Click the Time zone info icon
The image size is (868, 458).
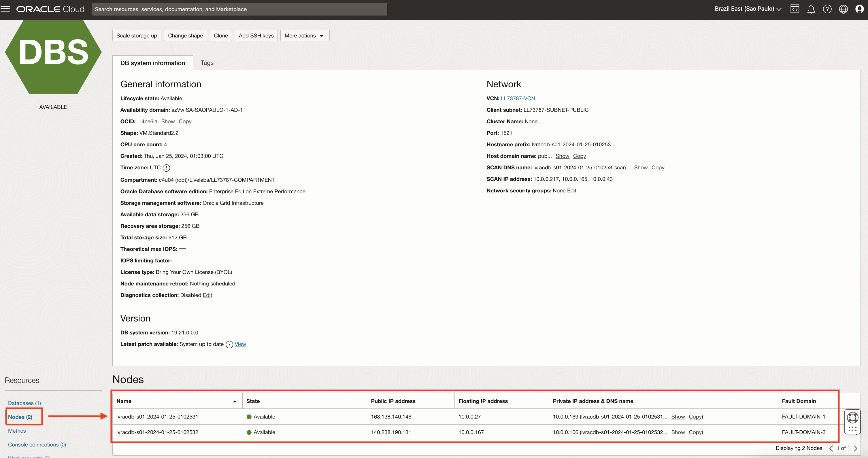pyautogui.click(x=167, y=168)
